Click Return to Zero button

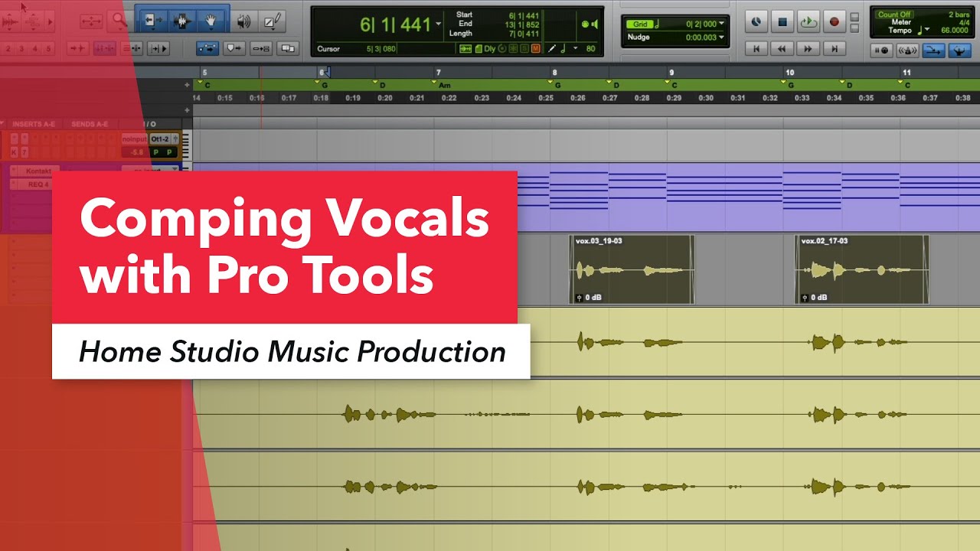(756, 48)
